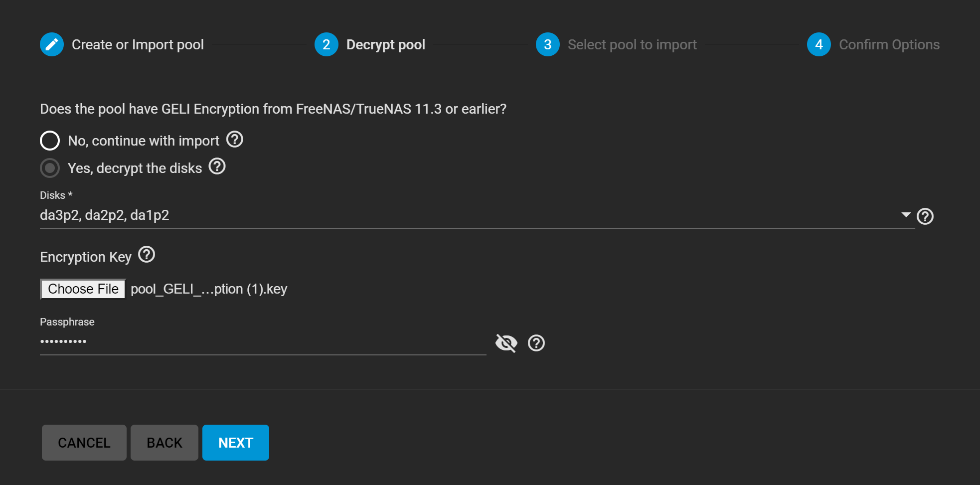Select 'No, continue with import' radio button
This screenshot has width=980, height=485.
[50, 141]
